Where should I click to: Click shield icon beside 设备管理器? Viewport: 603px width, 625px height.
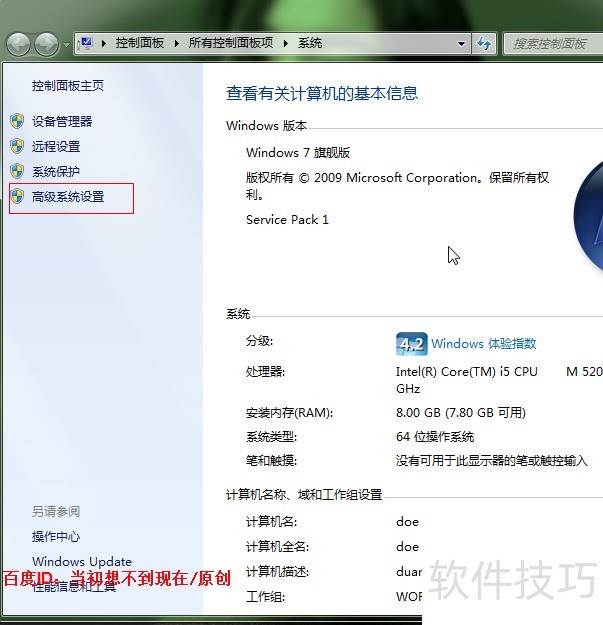17,121
